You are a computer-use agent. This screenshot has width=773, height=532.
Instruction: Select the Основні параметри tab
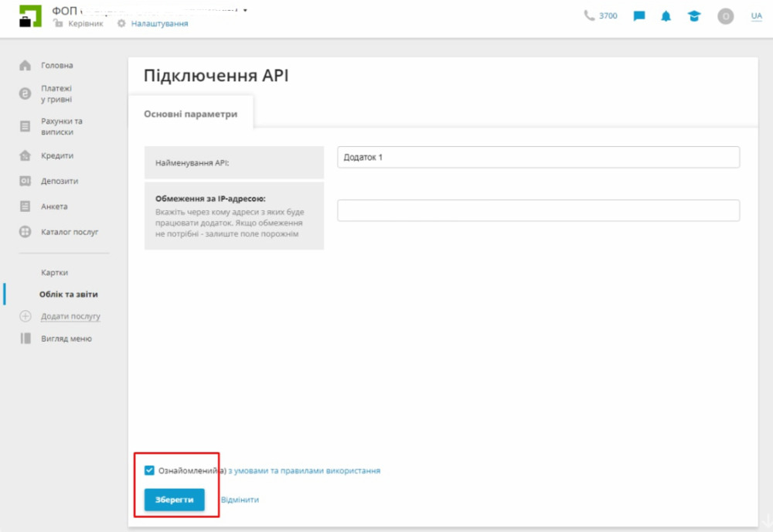190,114
